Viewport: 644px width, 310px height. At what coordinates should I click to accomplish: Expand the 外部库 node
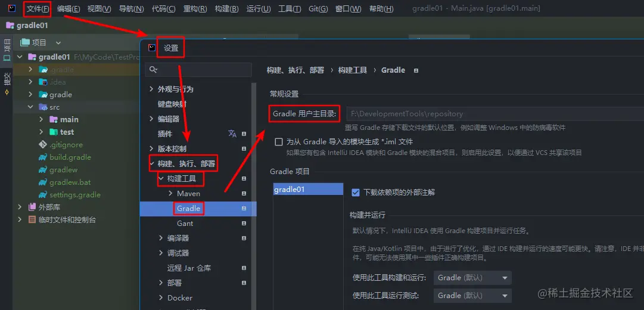click(x=20, y=207)
